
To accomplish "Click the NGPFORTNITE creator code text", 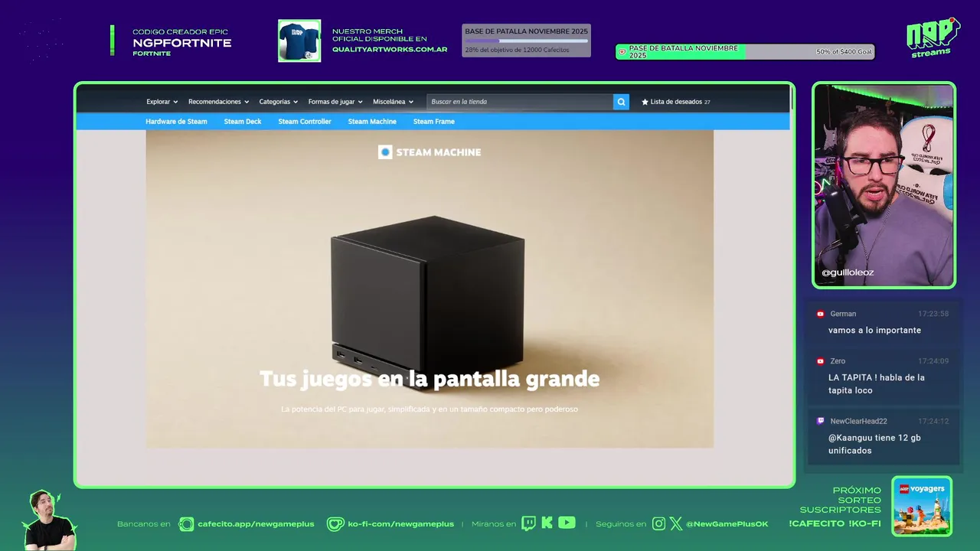I will pos(182,43).
